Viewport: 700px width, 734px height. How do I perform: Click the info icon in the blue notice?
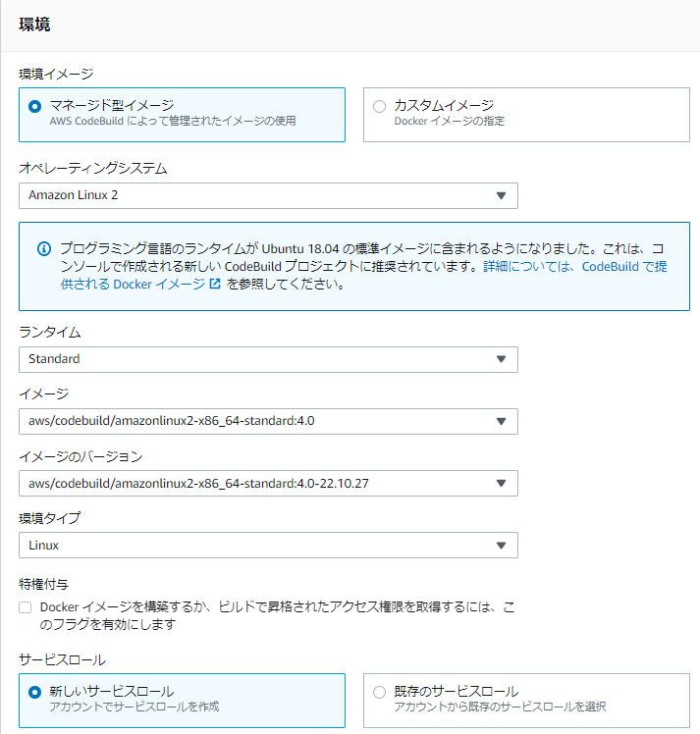coord(44,248)
